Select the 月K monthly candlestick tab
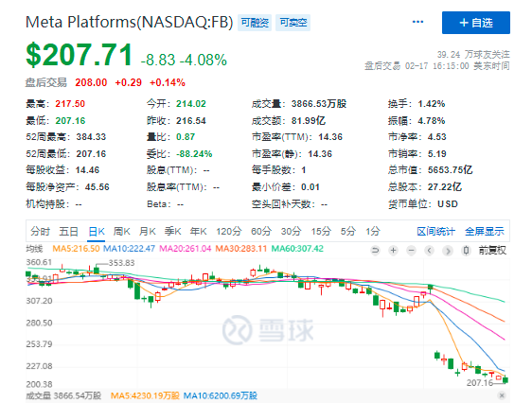 (148, 232)
